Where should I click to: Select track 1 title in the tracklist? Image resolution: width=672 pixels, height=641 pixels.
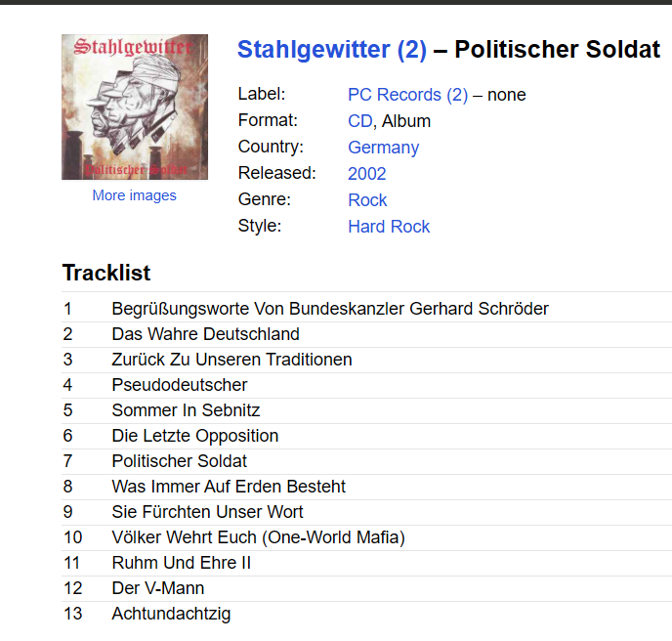click(330, 309)
